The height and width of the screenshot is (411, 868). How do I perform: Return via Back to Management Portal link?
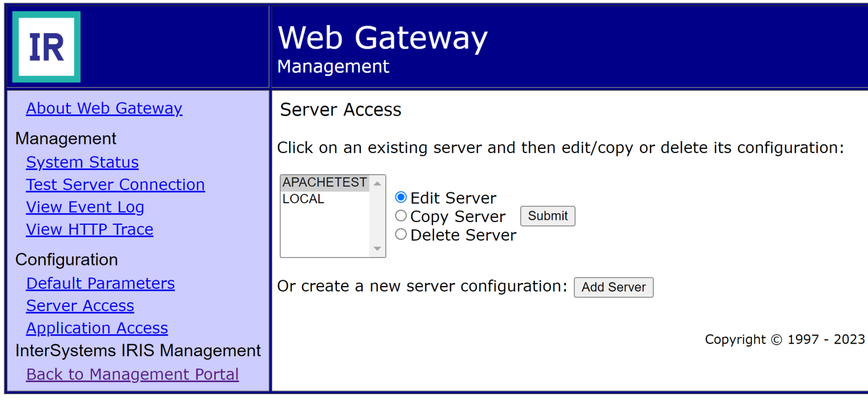(x=132, y=374)
